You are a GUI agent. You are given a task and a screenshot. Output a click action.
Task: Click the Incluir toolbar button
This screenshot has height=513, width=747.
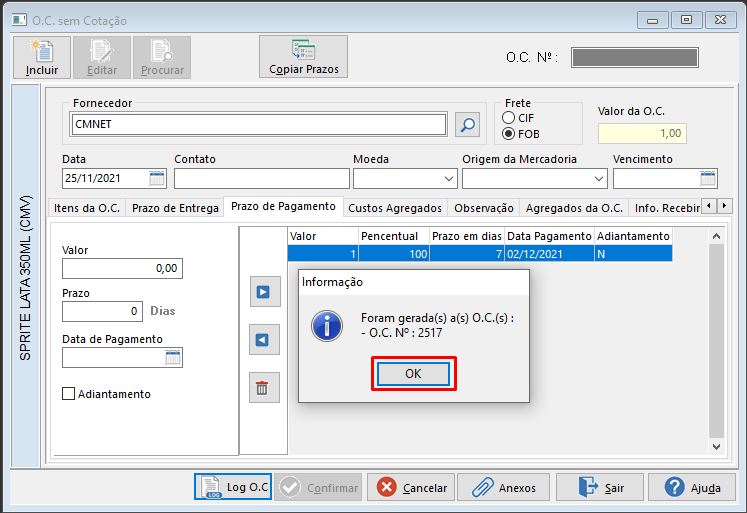point(42,58)
